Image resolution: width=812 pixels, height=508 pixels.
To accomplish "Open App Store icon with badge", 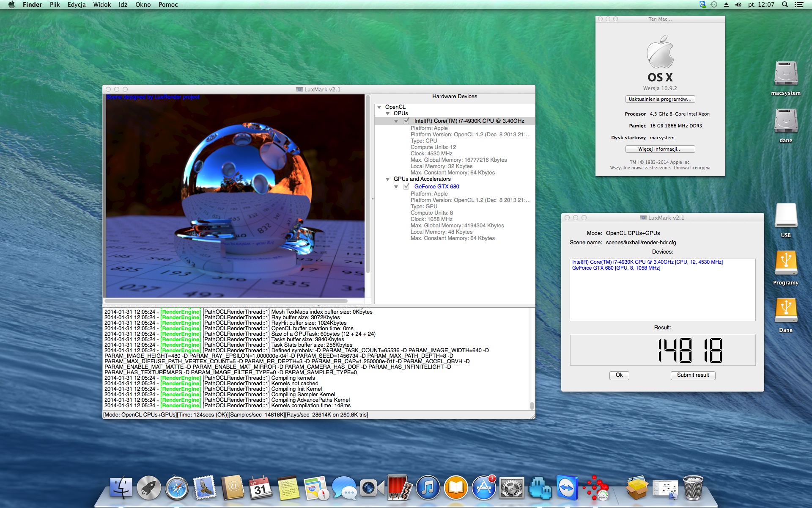I will [x=484, y=488].
